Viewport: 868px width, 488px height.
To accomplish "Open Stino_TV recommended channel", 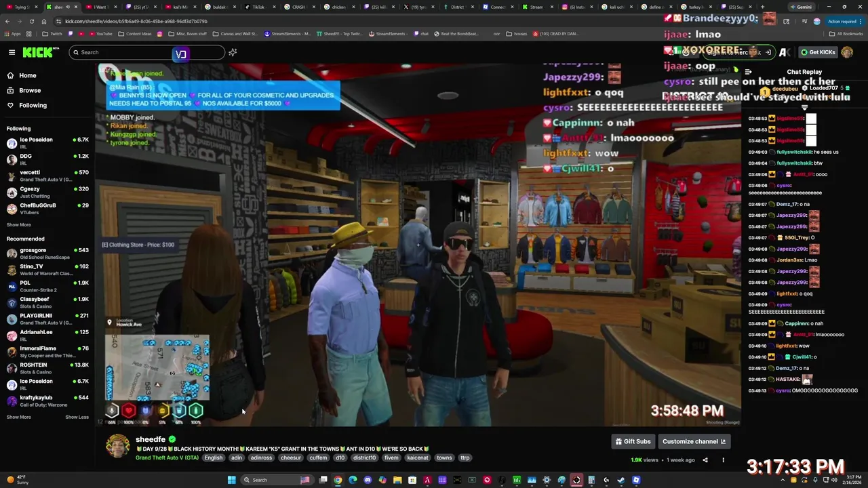I will click(47, 269).
